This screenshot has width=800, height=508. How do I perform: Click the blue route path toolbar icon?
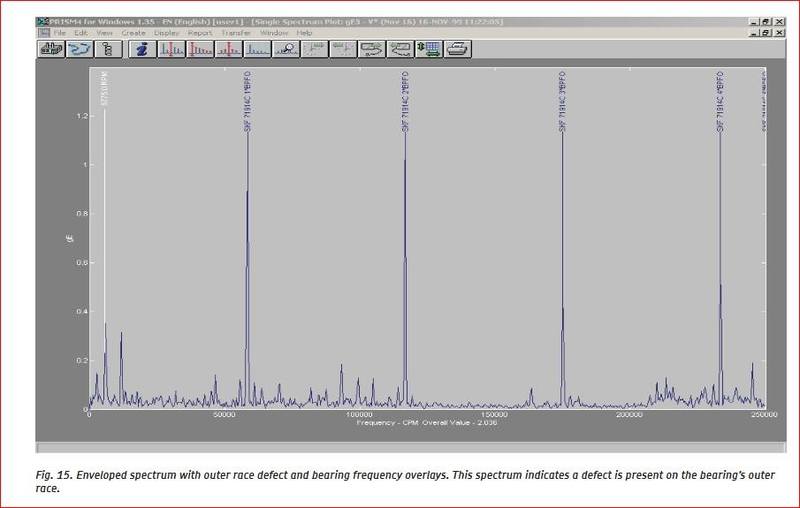tap(79, 48)
